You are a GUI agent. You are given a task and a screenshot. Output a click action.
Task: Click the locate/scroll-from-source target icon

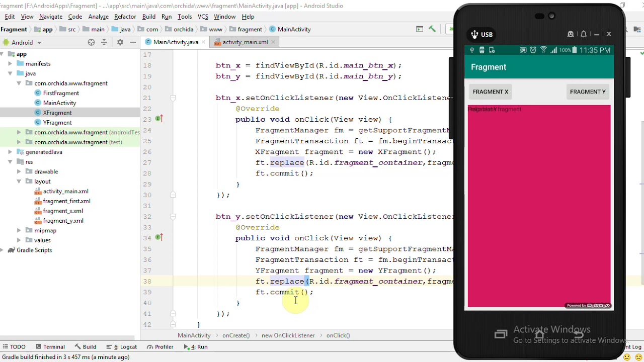(91, 43)
